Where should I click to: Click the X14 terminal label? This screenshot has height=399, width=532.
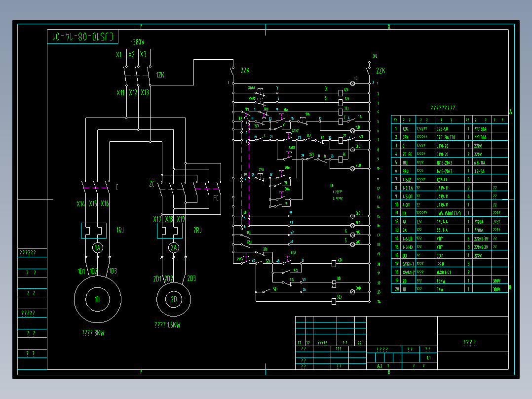[80, 204]
